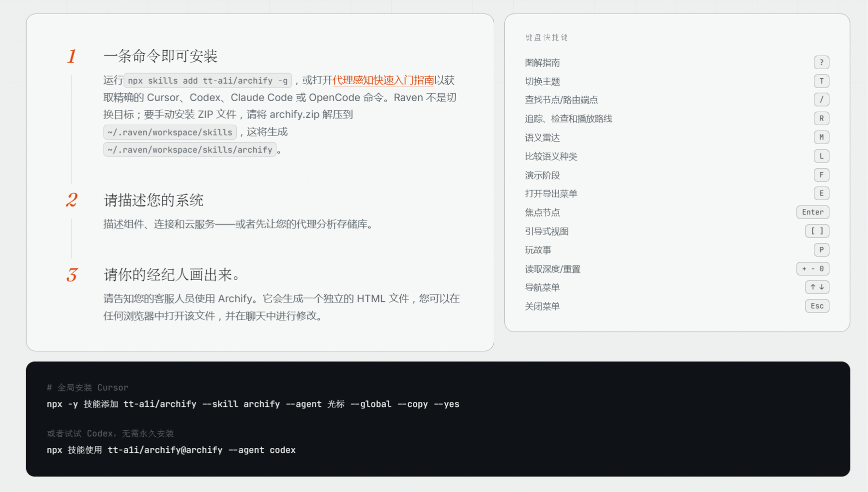Click the 引导式视图 shortcut label

click(x=547, y=231)
